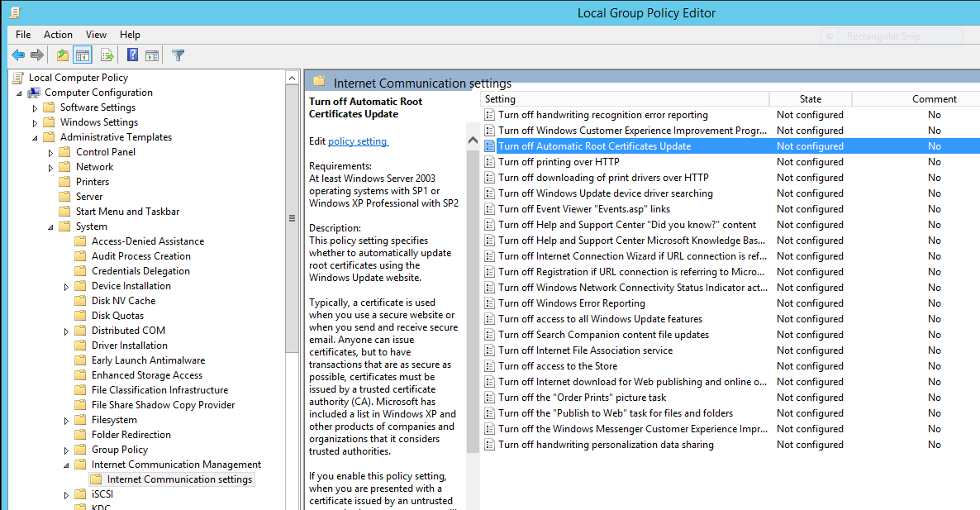The height and width of the screenshot is (510, 980).
Task: Click the Filter funnel toolbar icon
Action: point(178,55)
